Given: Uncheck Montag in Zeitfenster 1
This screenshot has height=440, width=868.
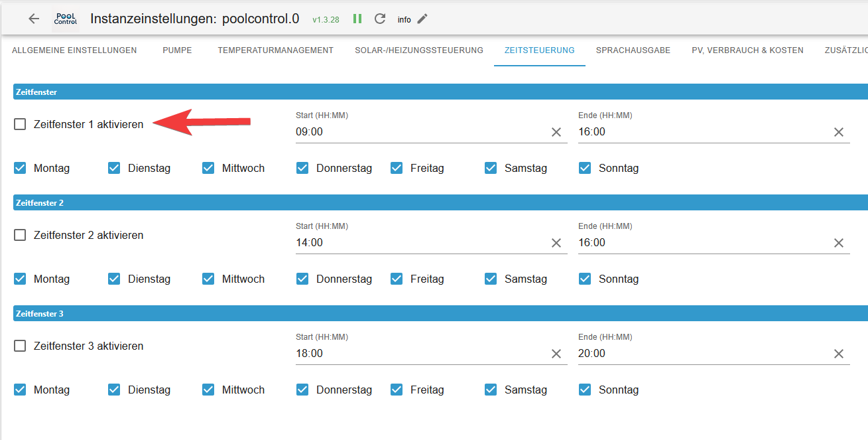Looking at the screenshot, I should pyautogui.click(x=20, y=168).
